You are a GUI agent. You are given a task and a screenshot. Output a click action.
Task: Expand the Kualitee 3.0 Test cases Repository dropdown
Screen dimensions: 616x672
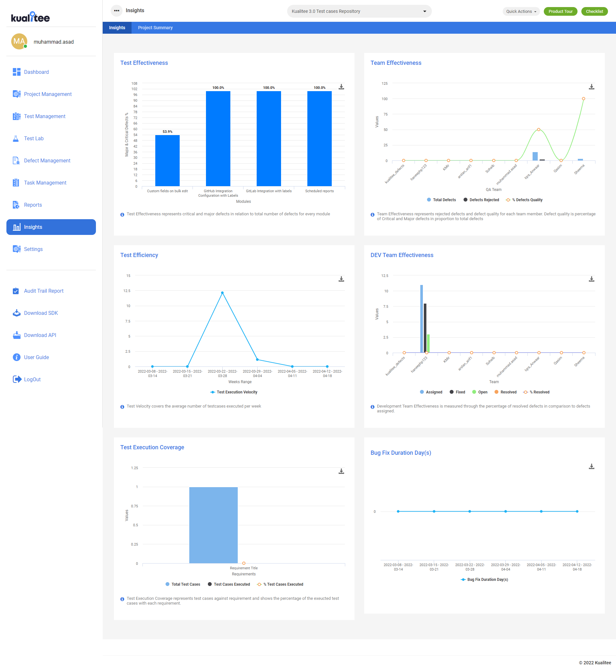[x=359, y=11]
